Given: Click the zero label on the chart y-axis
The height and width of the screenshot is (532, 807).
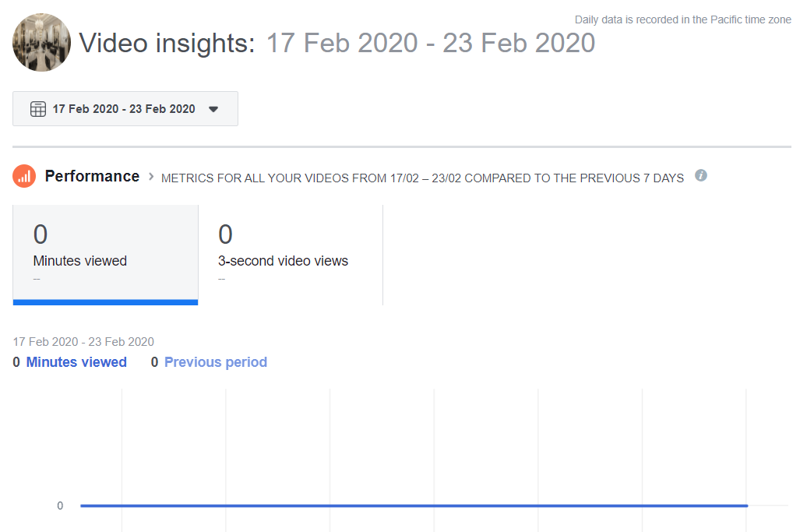Looking at the screenshot, I should click(x=60, y=506).
